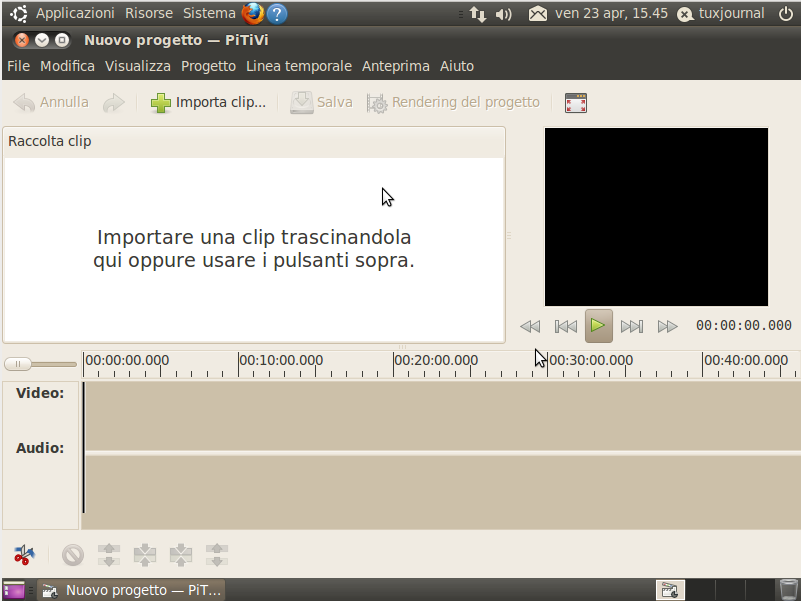
Task: Click the volume speaker icon
Action: click(503, 14)
